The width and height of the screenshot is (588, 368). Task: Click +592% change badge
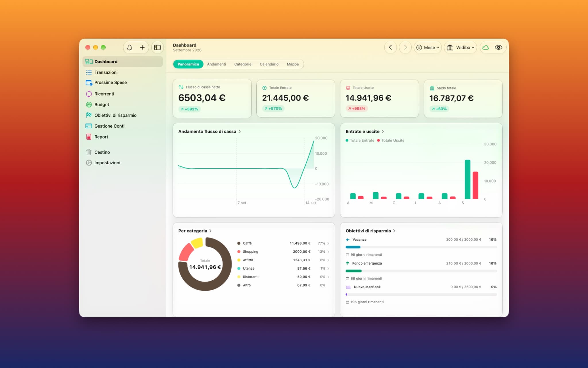pos(189,109)
